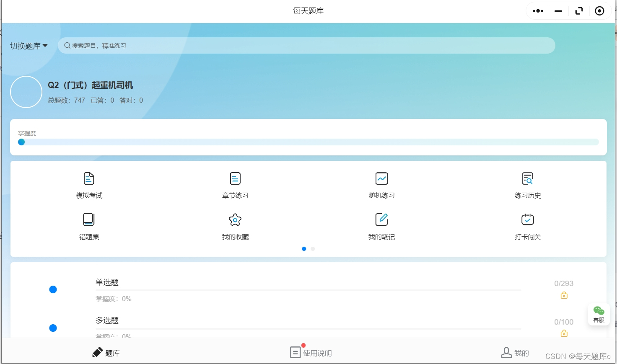Image resolution: width=617 pixels, height=364 pixels.
Task: Click the 模拟考试 label
Action: 89,196
